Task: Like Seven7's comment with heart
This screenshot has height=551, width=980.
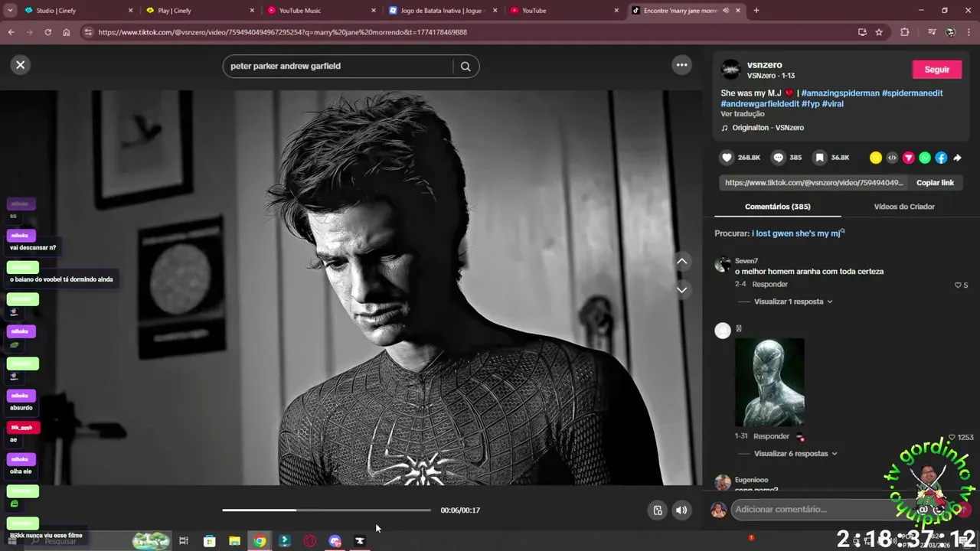Action: 958,285
